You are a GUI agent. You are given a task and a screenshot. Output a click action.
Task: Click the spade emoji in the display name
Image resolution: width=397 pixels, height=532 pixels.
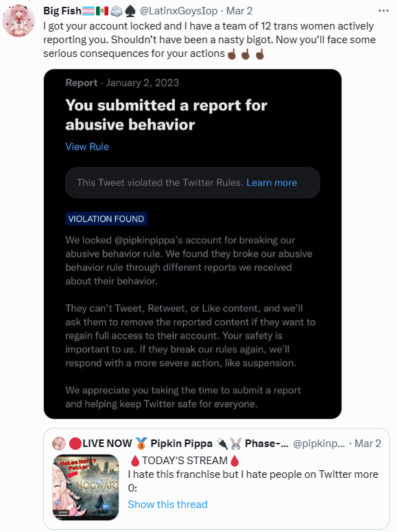click(130, 12)
